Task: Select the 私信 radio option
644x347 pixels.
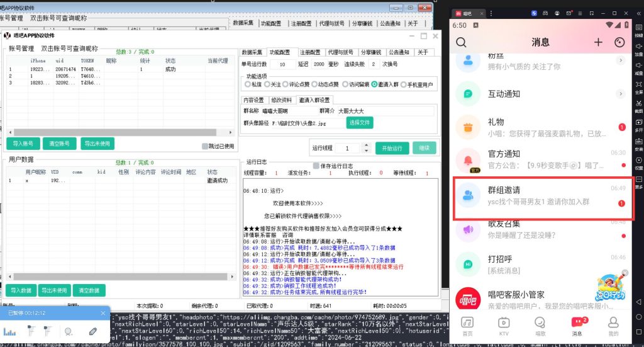Action: 249,84
